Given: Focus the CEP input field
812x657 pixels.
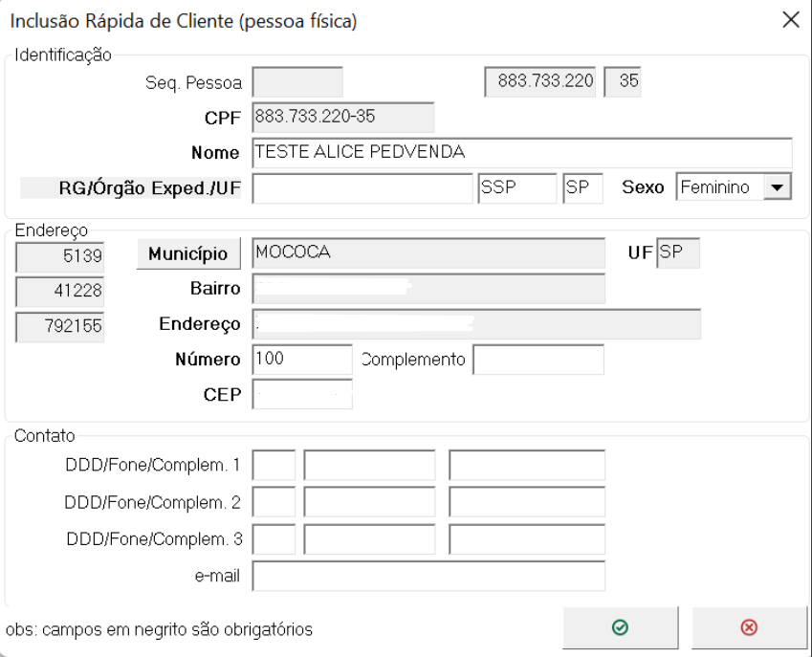Looking at the screenshot, I should (x=302, y=394).
